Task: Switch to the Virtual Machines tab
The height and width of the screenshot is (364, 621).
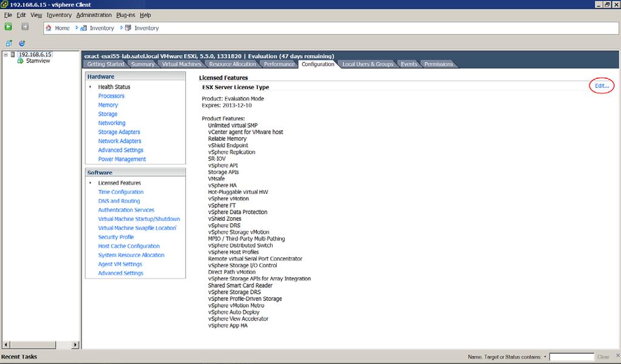Action: [x=182, y=64]
